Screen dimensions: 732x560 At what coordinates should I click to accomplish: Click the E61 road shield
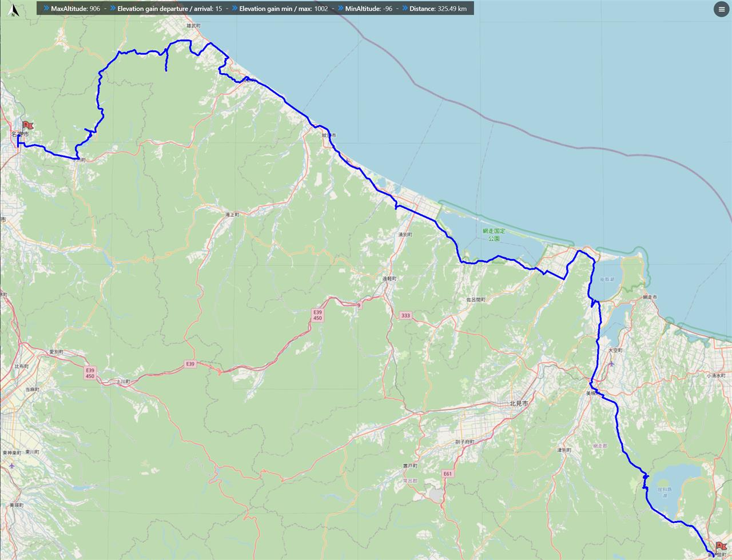447,474
